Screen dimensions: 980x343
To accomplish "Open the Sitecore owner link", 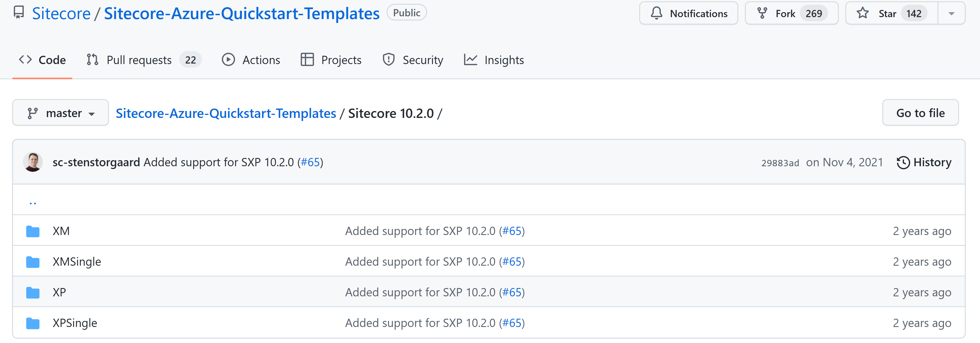I will coord(61,13).
